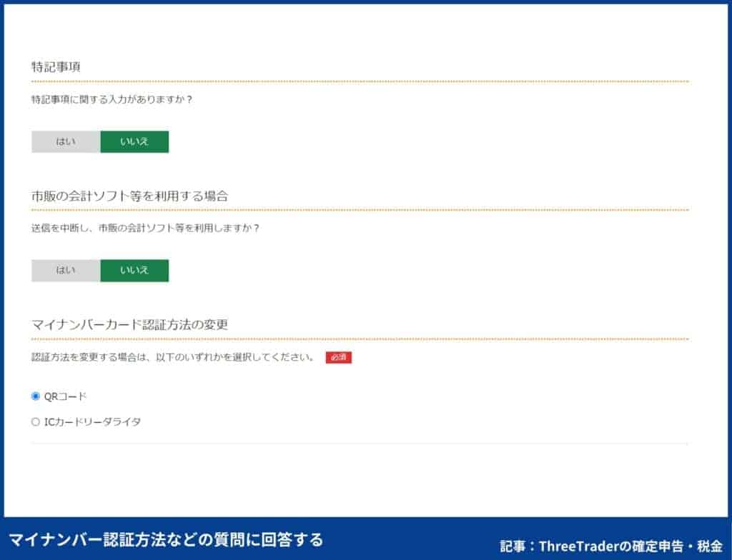Select the QRコード radio button
732x560 pixels.
point(36,396)
